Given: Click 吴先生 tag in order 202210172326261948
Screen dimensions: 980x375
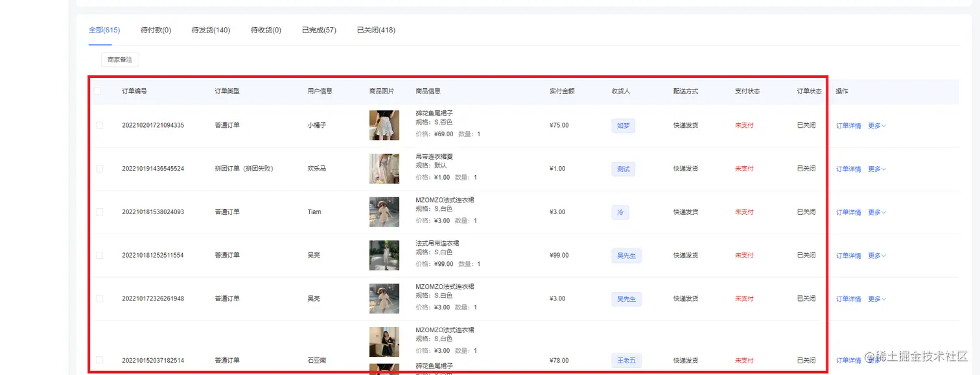Looking at the screenshot, I should point(626,299).
